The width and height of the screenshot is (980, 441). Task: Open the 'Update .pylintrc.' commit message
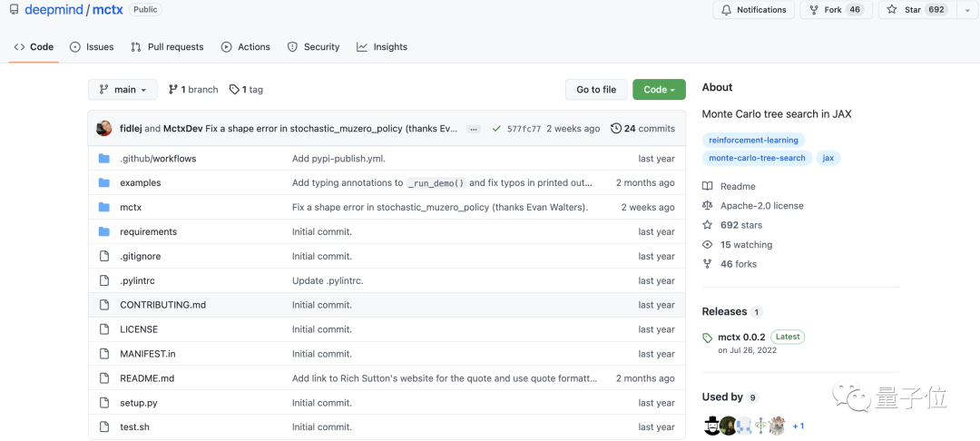click(x=328, y=280)
